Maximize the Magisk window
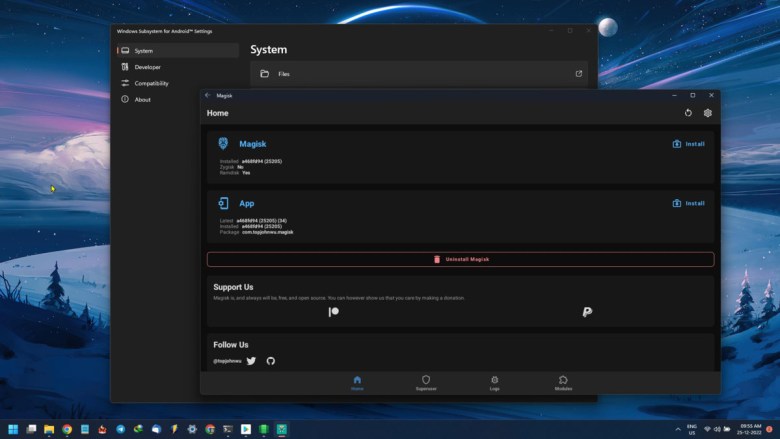The image size is (780, 439). [692, 95]
